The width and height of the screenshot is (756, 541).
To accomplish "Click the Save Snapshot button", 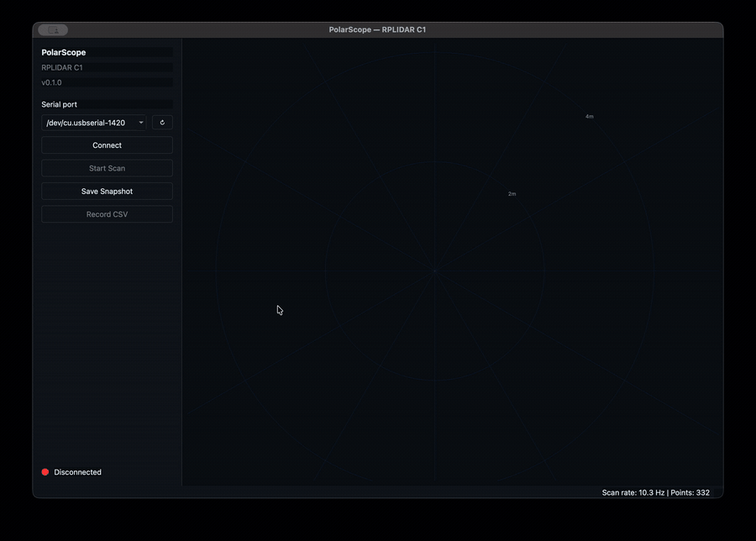I will point(107,192).
